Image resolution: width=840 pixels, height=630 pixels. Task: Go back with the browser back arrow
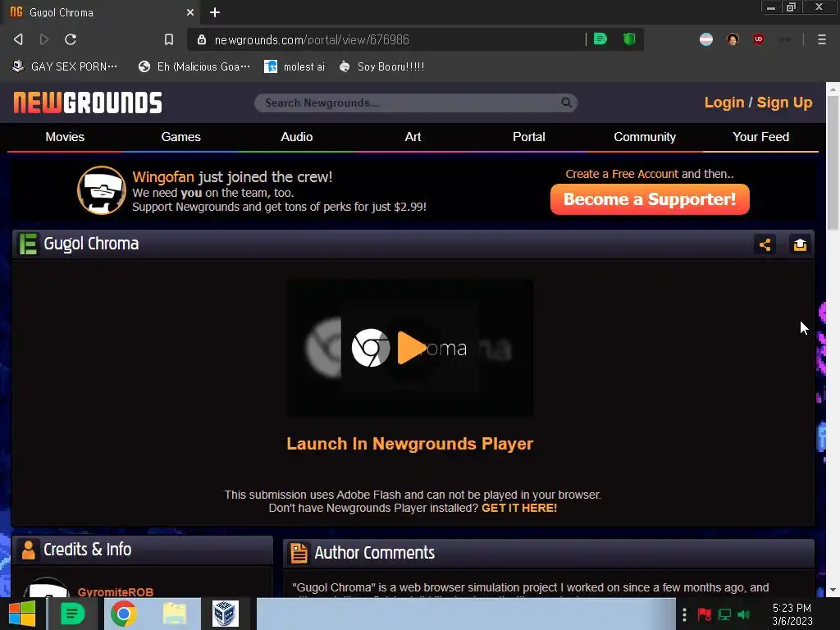click(18, 39)
